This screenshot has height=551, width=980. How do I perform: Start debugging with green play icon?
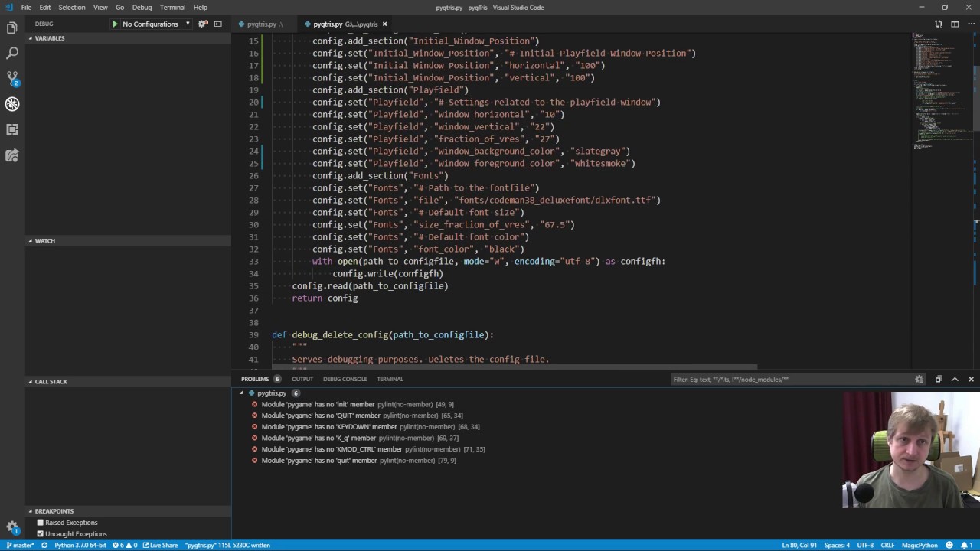click(115, 24)
